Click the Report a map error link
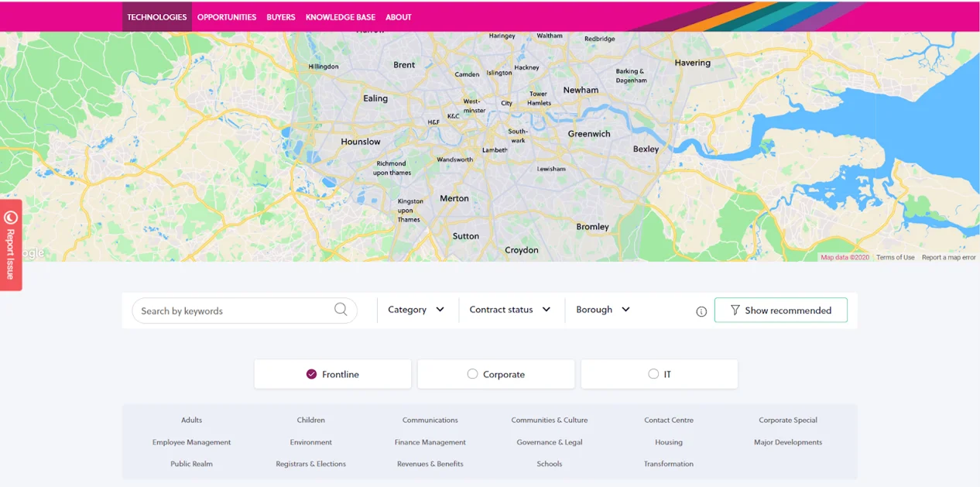Viewport: 980px width, 487px height. click(948, 257)
